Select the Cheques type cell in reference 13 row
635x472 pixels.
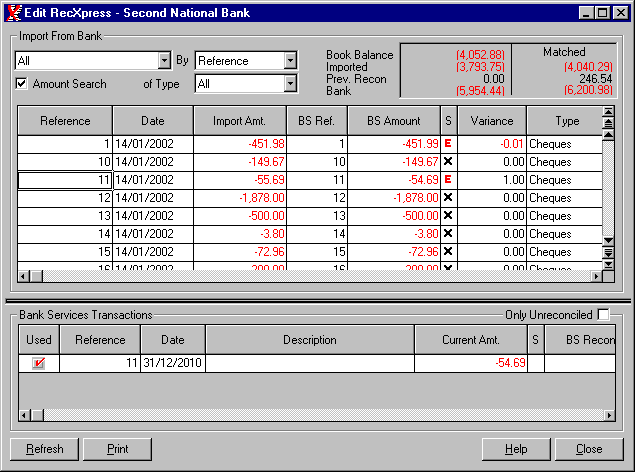565,216
